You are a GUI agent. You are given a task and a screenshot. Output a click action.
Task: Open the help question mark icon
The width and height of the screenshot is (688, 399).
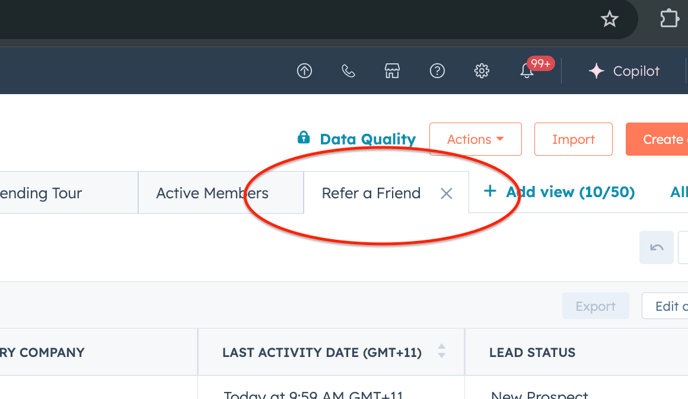pos(437,71)
